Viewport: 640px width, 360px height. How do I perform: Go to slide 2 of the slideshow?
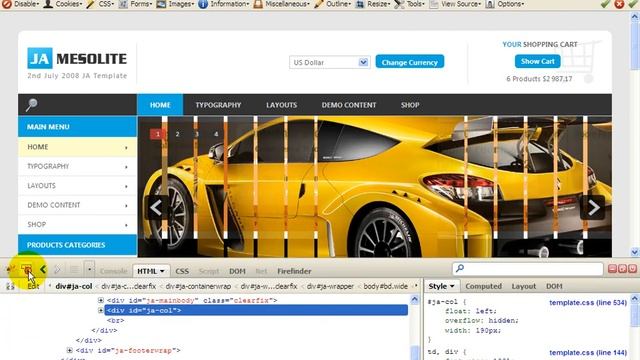(x=177, y=134)
